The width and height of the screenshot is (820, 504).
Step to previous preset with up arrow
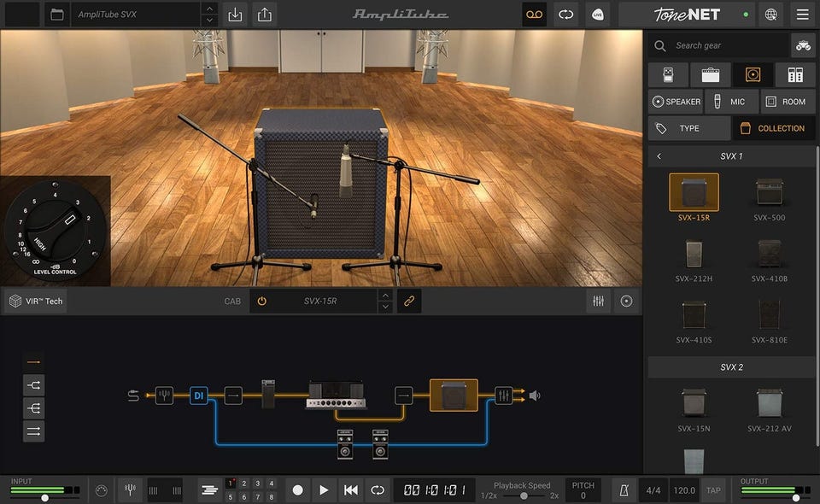[x=209, y=9]
